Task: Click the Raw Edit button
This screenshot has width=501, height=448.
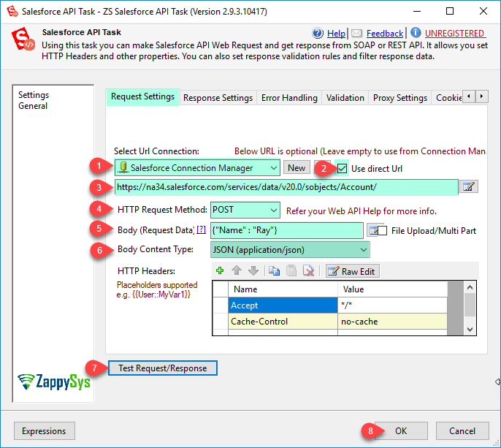Action: click(x=353, y=271)
